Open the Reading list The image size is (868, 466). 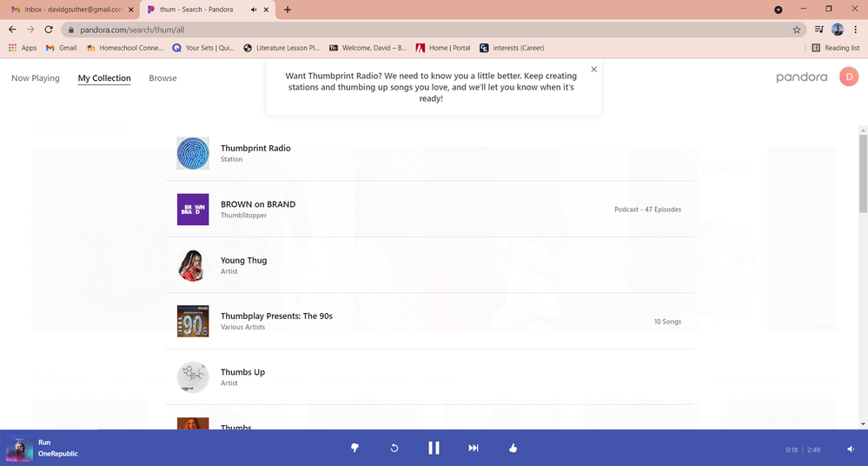pos(836,48)
